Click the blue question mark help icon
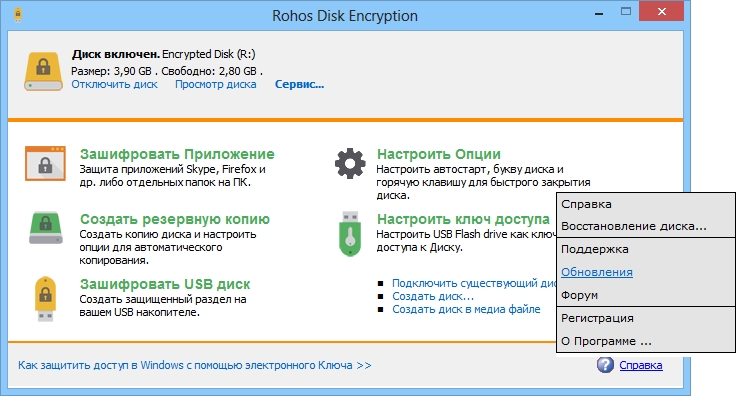 (x=605, y=365)
